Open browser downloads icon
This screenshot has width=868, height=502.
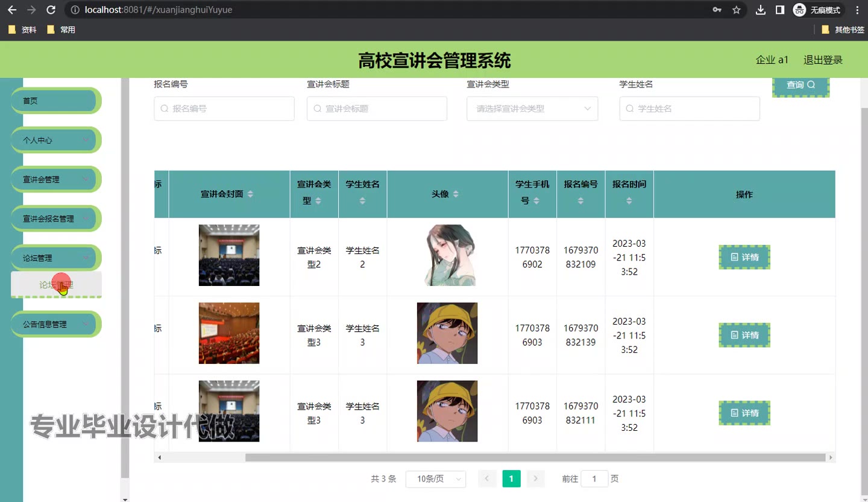[x=761, y=10]
